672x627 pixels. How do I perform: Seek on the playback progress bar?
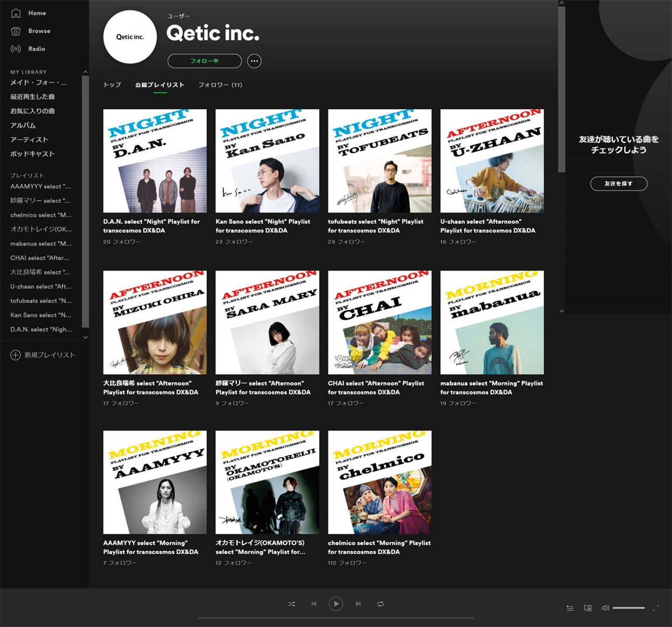pyautogui.click(x=336, y=618)
